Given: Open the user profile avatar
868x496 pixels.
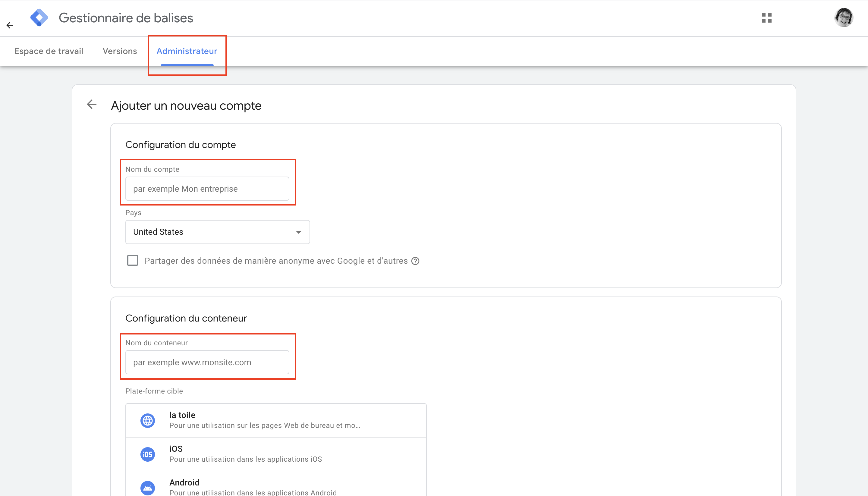Looking at the screenshot, I should pos(844,18).
